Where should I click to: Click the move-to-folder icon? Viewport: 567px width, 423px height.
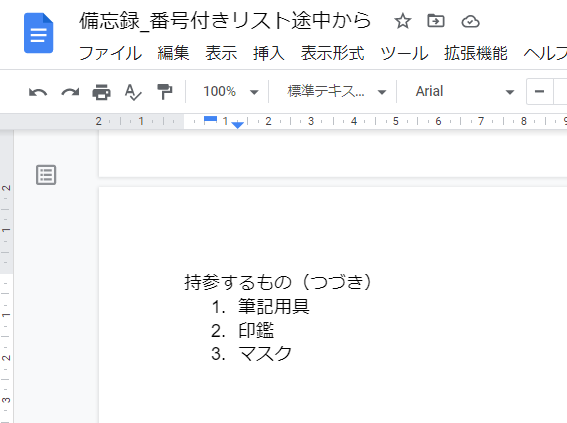coord(436,21)
